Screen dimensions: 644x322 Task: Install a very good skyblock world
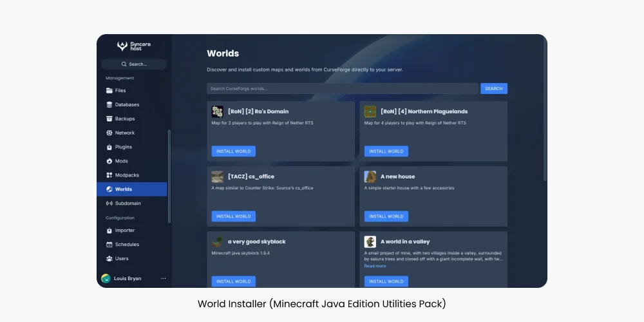(234, 281)
